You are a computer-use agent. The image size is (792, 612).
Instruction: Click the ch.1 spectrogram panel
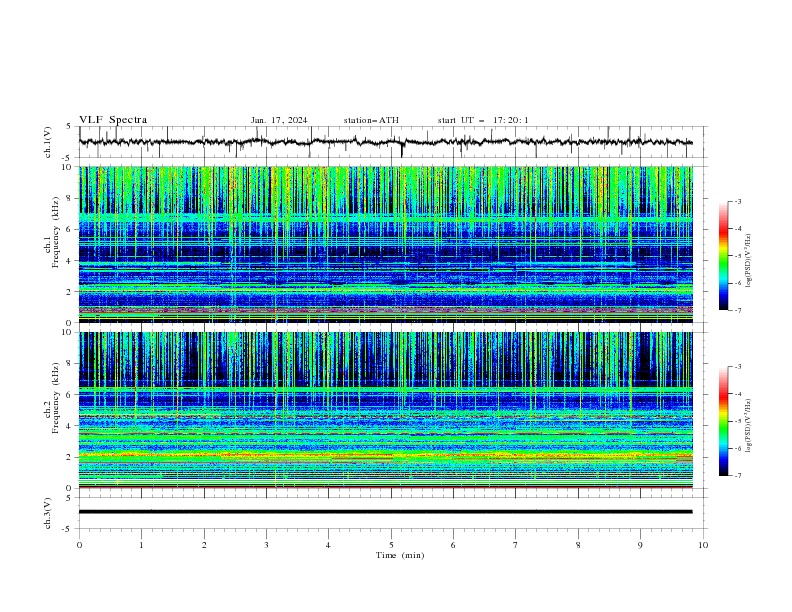[386, 244]
